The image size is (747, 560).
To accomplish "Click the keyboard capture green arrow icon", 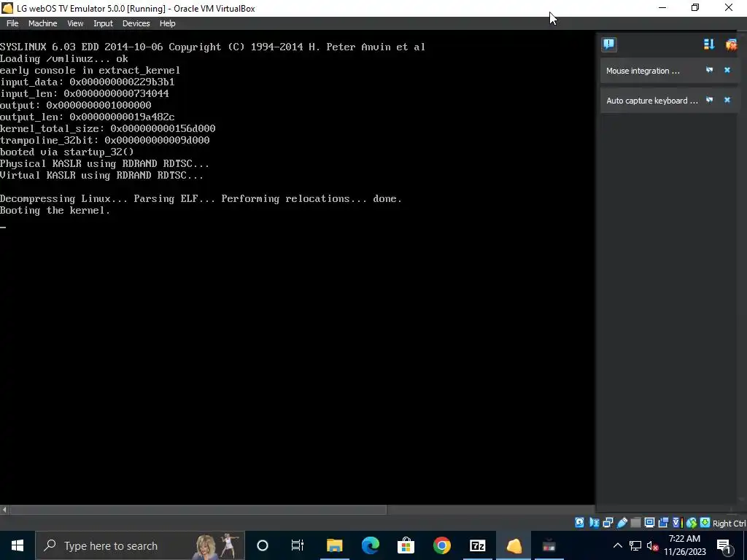I will (x=705, y=523).
